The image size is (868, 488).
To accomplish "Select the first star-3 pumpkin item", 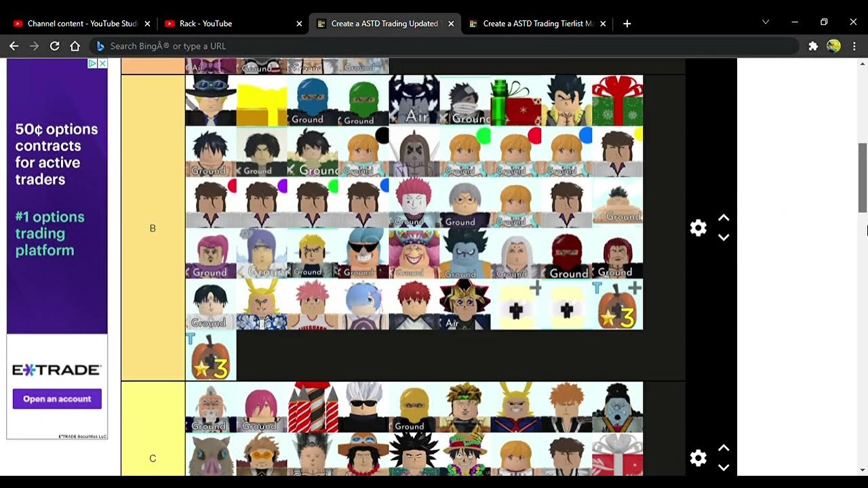I will click(x=618, y=304).
